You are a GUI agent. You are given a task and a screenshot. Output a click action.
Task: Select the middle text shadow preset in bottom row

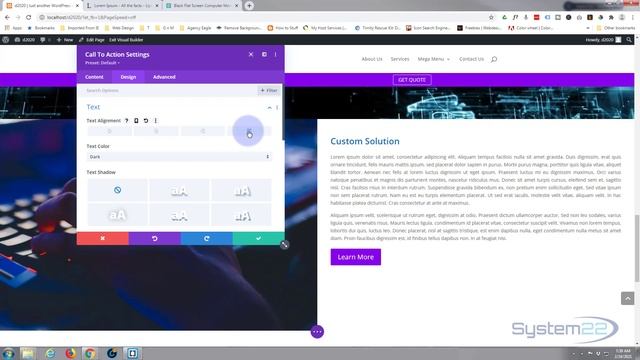179,214
